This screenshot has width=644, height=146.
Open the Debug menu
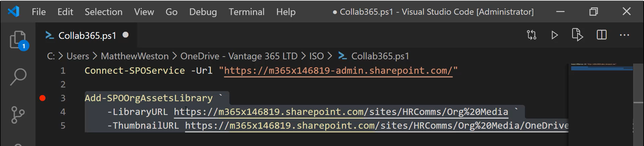[x=203, y=12]
